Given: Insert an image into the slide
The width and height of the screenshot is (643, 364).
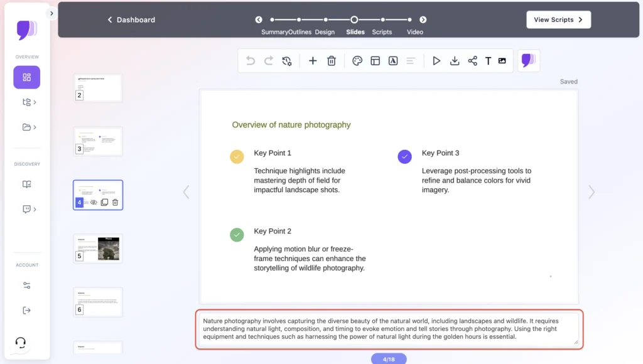Looking at the screenshot, I should [502, 61].
